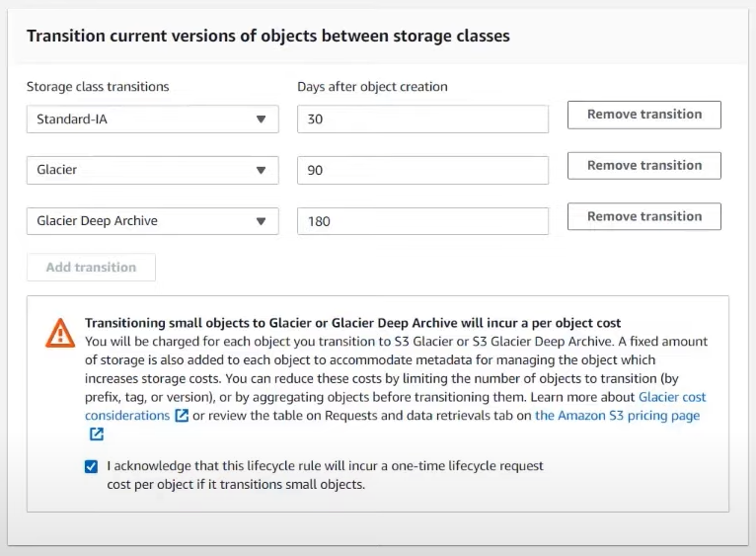Open the Glacier Deep Archive dropdown
The width and height of the screenshot is (756, 556).
[x=151, y=221]
